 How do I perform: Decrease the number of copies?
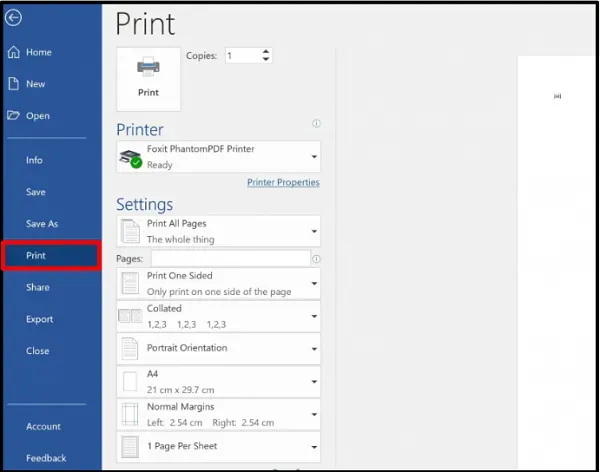(265, 60)
